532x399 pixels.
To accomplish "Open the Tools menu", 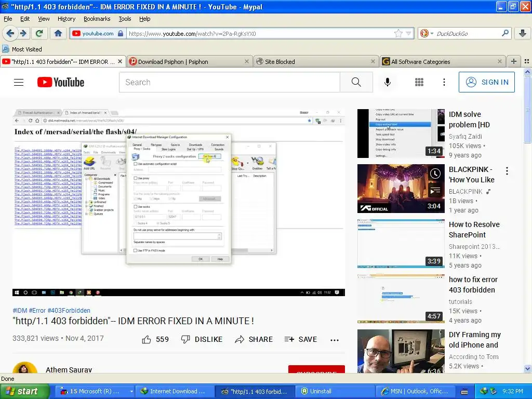I will pyautogui.click(x=125, y=19).
